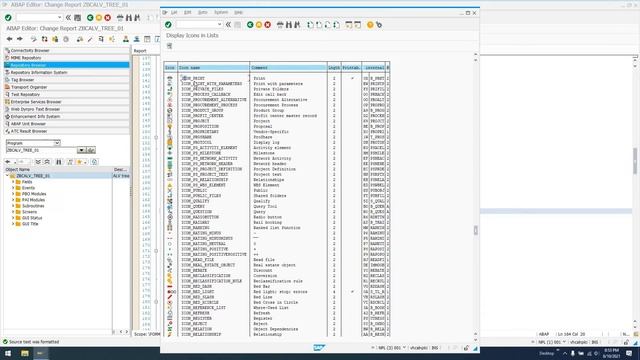Select the GUI Title folder in object tree
Image resolution: width=640 pixels, height=360 pixels.
pyautogui.click(x=30, y=224)
